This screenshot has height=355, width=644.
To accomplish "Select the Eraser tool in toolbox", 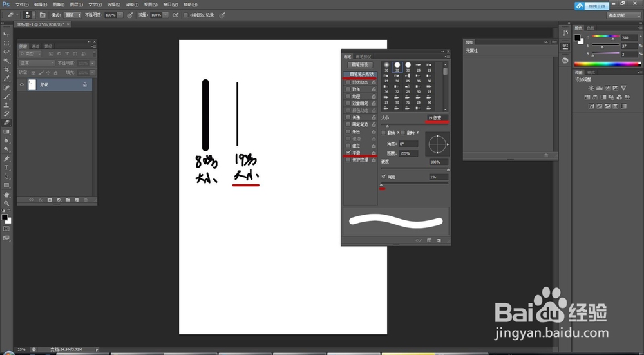I will pyautogui.click(x=6, y=123).
